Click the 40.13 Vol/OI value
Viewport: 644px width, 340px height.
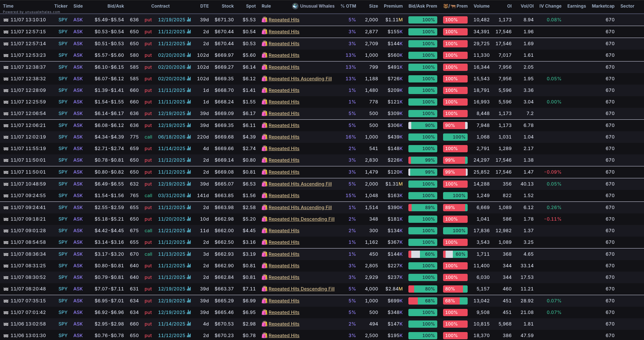(527, 184)
